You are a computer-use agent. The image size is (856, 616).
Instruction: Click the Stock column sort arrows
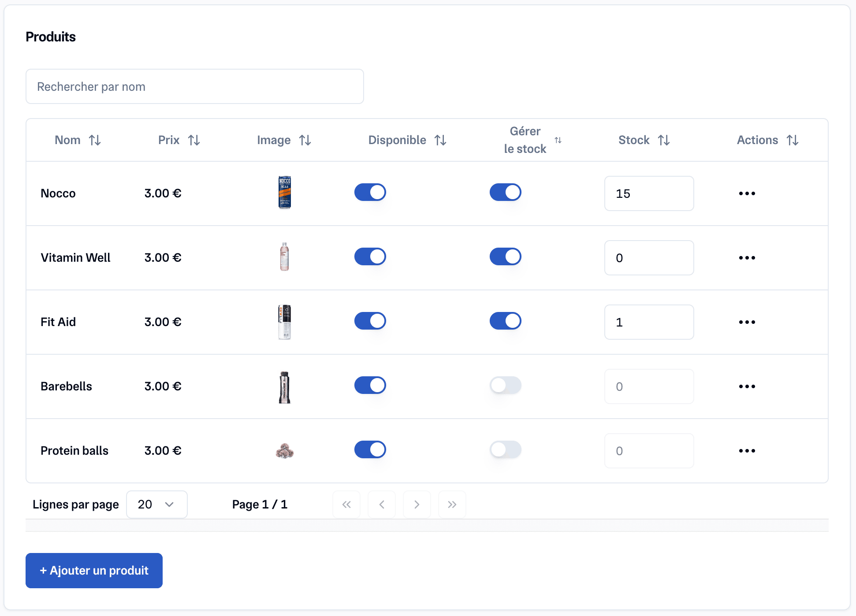(664, 140)
